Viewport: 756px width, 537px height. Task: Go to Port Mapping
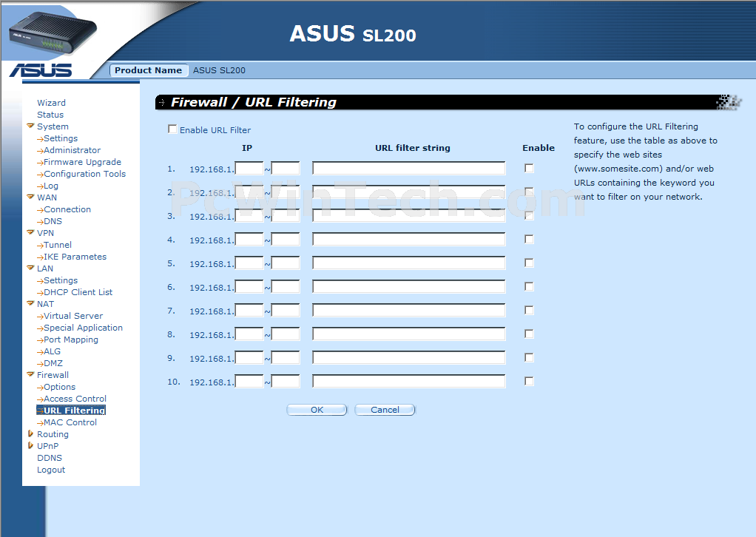tap(70, 340)
